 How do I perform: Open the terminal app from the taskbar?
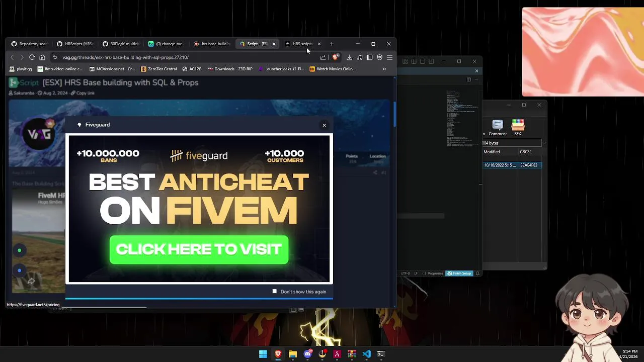381,354
